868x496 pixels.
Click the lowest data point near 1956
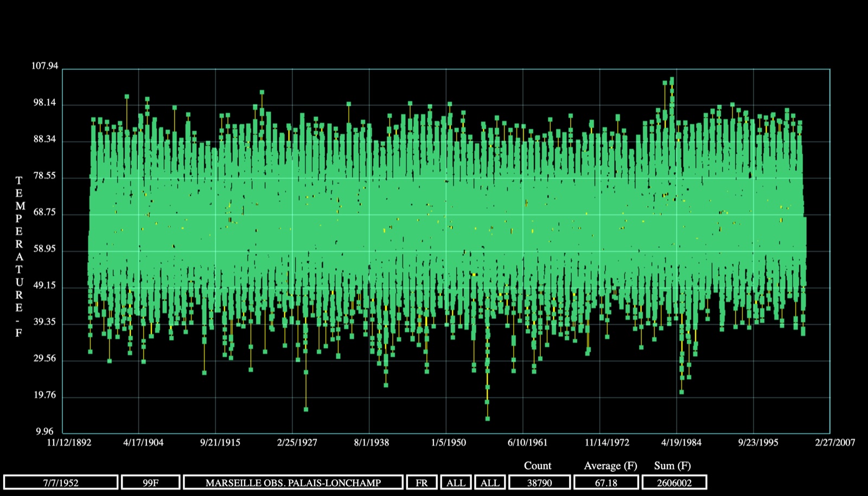tap(488, 418)
